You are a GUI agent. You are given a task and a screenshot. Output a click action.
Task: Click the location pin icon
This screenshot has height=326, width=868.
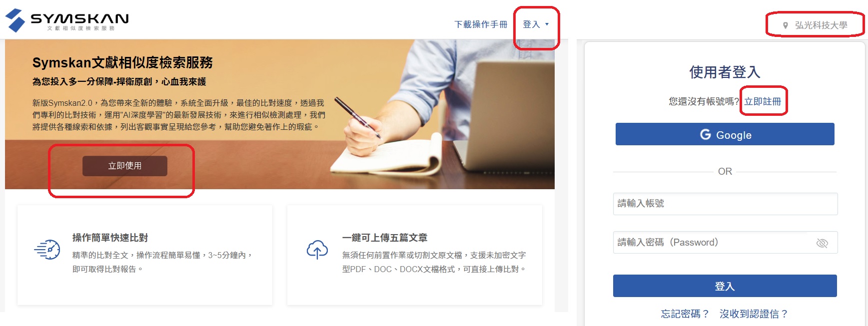pyautogui.click(x=786, y=25)
